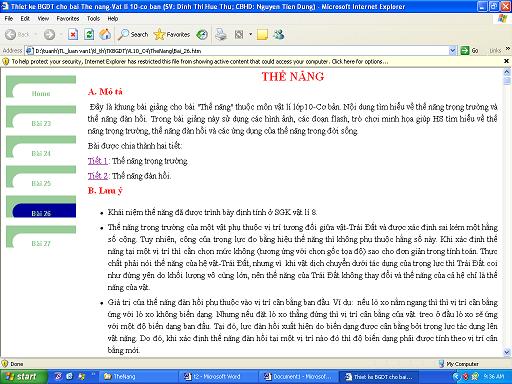The width and height of the screenshot is (512, 384).
Task: Open the Help menu
Action: pyautogui.click(x=113, y=19)
